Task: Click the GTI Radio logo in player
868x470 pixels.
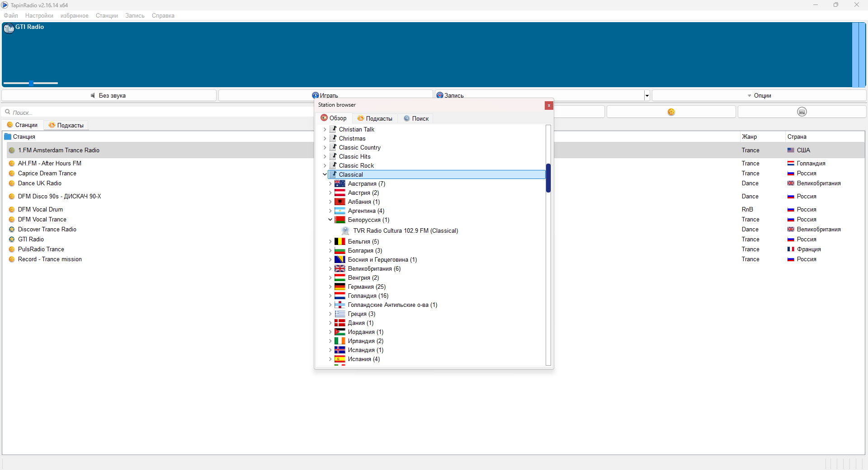Action: click(x=9, y=29)
